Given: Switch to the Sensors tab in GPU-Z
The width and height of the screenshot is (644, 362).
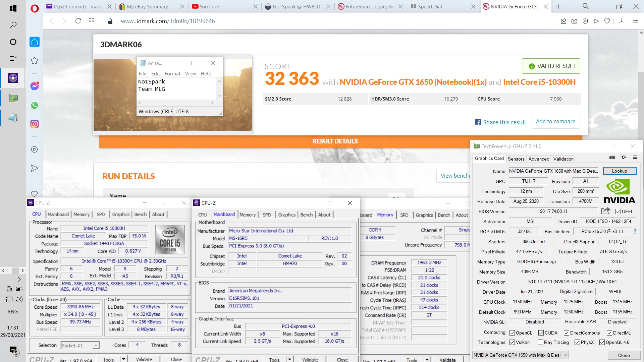Looking at the screenshot, I should [516, 159].
